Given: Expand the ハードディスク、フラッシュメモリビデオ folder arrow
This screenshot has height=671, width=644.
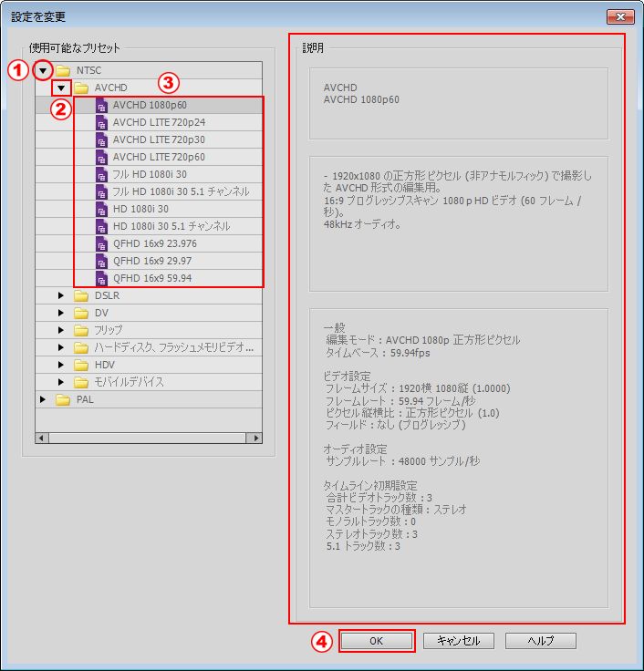Looking at the screenshot, I should [61, 347].
